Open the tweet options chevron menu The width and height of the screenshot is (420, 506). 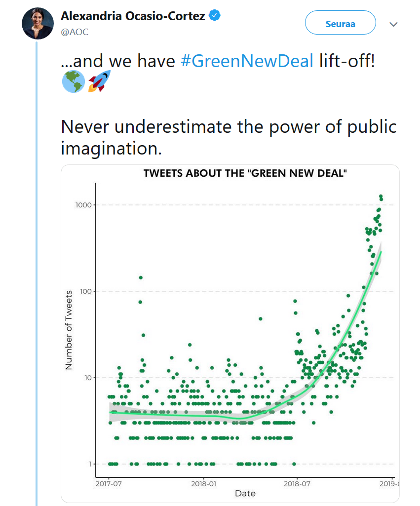point(393,24)
